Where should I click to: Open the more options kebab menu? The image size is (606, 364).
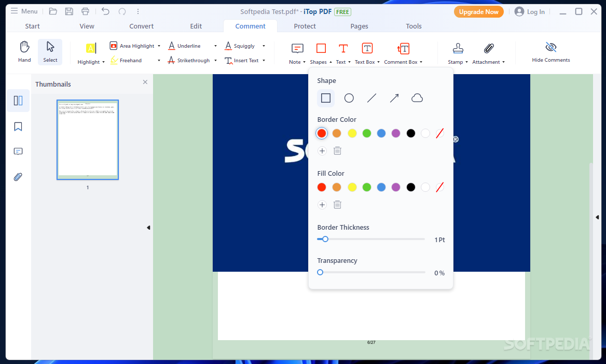pyautogui.click(x=138, y=11)
